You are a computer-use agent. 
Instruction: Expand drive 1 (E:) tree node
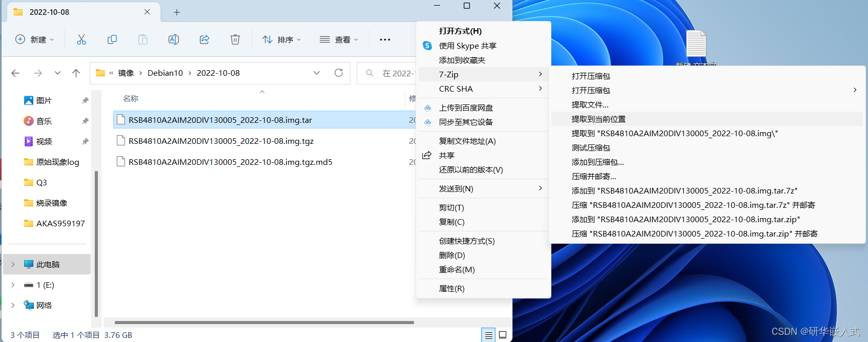(x=13, y=285)
